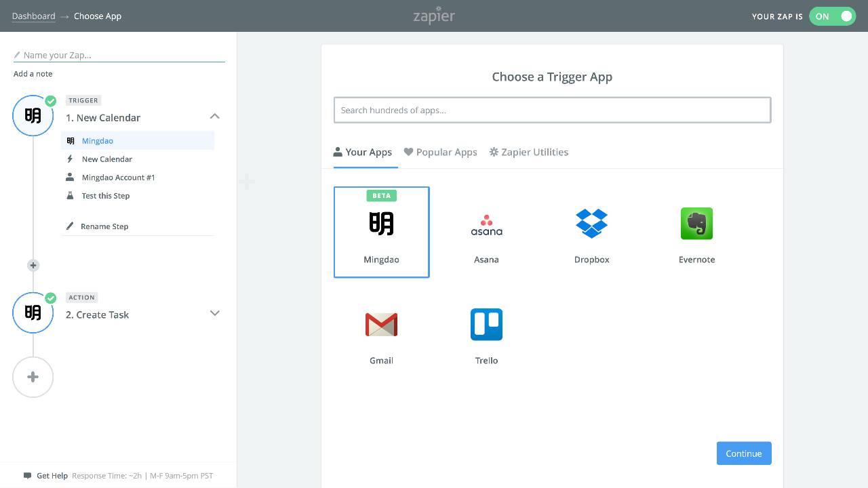Click the 1. New Calendar step title
Viewport: 868px width, 488px height.
(x=103, y=117)
